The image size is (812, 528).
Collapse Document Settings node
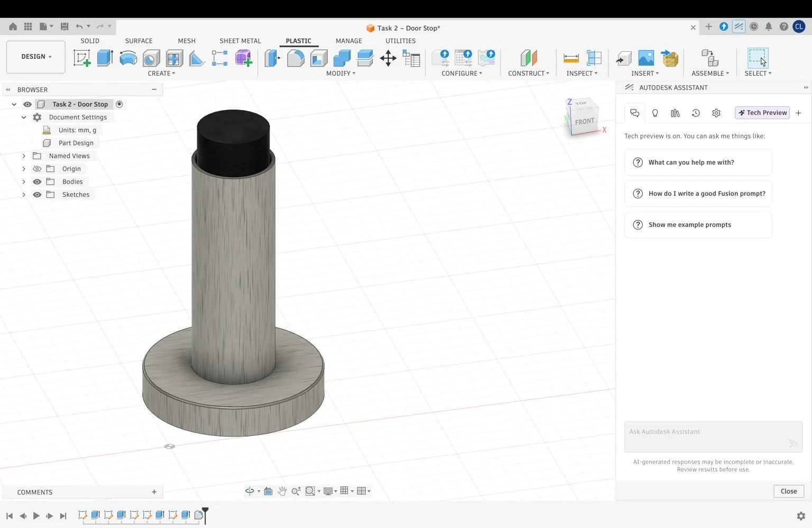[x=24, y=117]
